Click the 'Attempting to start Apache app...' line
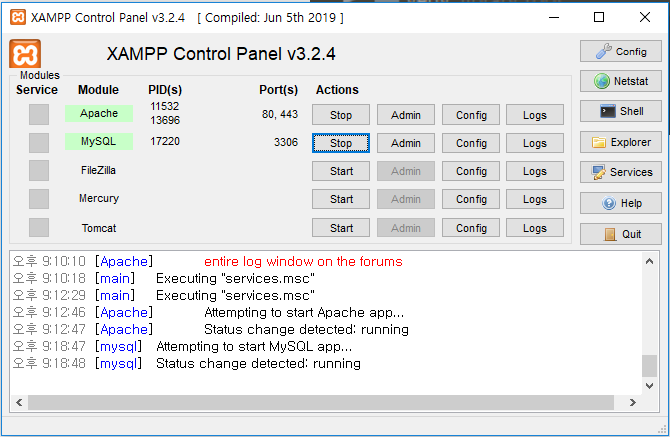Screen dimensions: 670x437 (304, 312)
